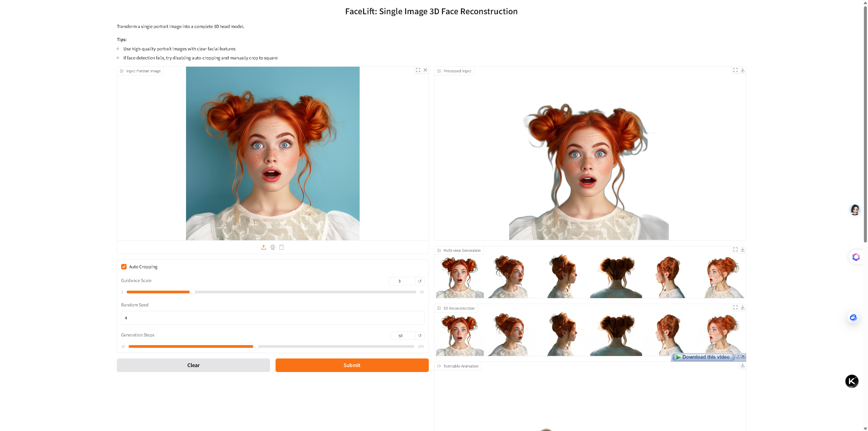Click the upload image icon below portrait
This screenshot has width=868, height=431.
click(x=264, y=247)
